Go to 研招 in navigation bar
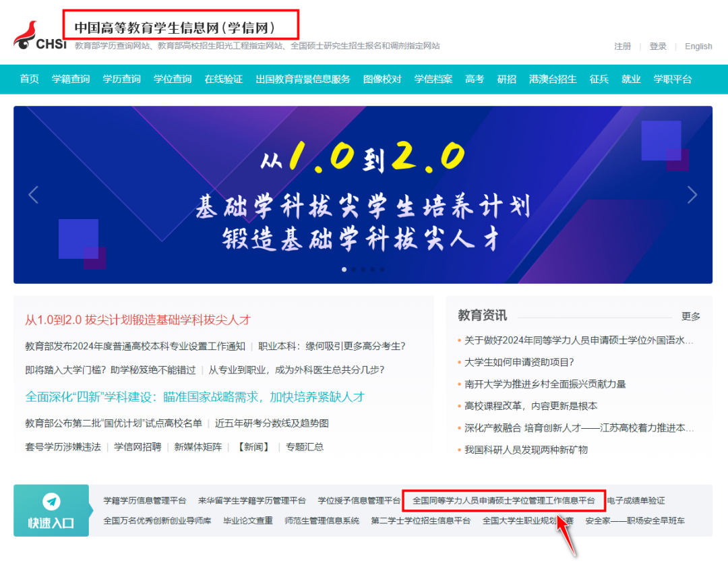This screenshot has width=728, height=565. [x=506, y=79]
